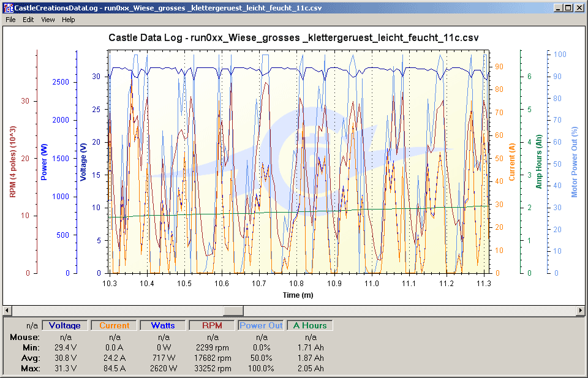This screenshot has height=378, width=588.
Task: Click the minimum watts value '0 W'
Action: click(164, 347)
